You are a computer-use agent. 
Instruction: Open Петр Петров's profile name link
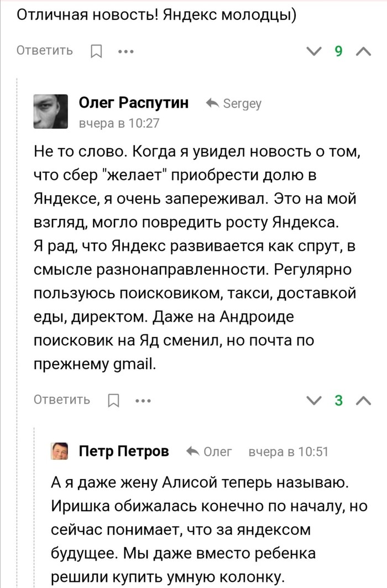124,452
